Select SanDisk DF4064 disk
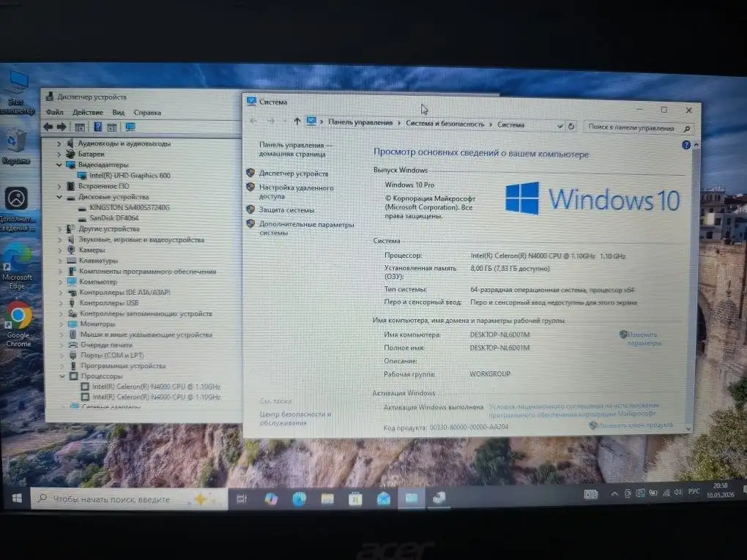This screenshot has width=747, height=560. [114, 218]
